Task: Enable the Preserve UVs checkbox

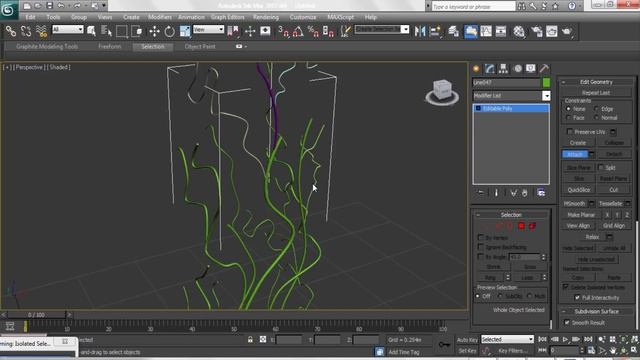Action: click(x=570, y=131)
